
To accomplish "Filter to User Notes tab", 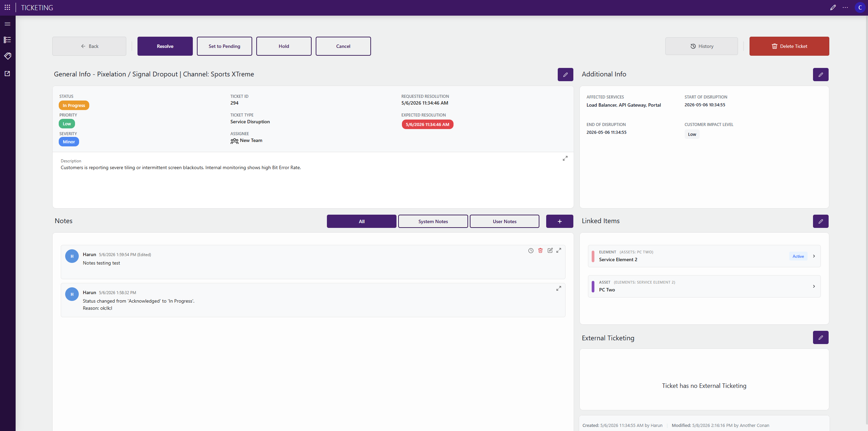I will [x=504, y=221].
